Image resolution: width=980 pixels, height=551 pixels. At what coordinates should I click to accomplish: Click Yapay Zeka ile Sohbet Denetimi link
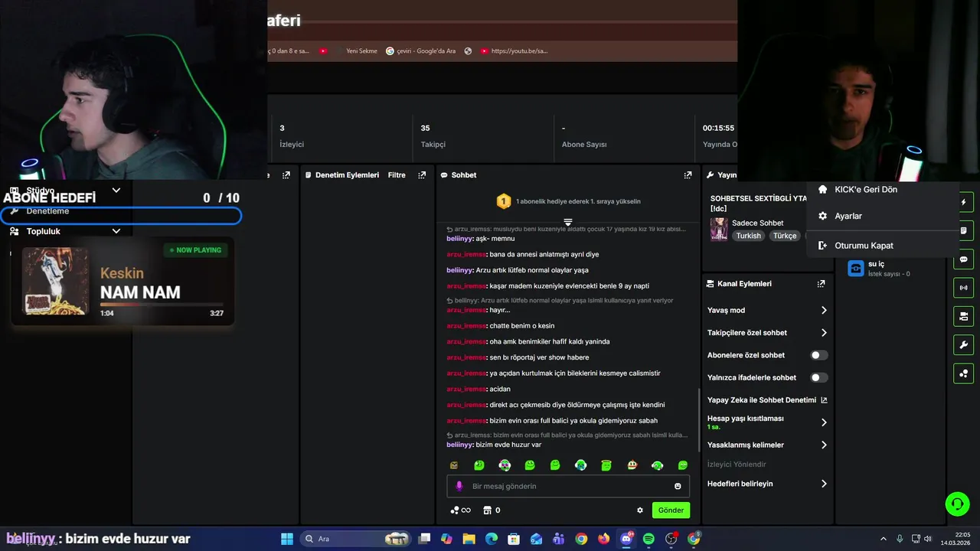coord(762,400)
